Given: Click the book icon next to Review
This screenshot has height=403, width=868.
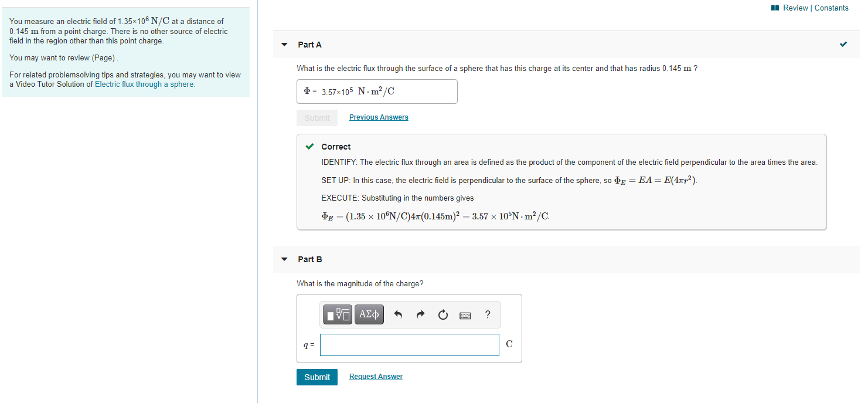Looking at the screenshot, I should tap(774, 8).
